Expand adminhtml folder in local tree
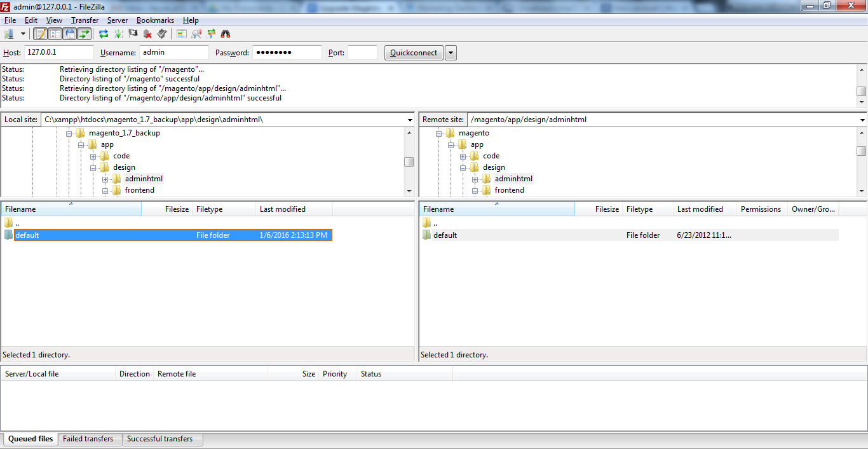 coord(105,179)
